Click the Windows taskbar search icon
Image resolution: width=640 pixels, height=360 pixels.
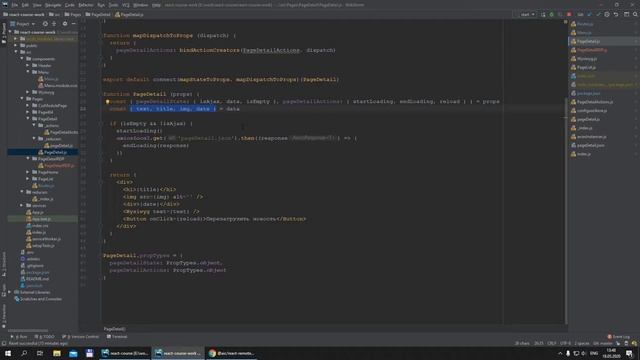[24, 353]
